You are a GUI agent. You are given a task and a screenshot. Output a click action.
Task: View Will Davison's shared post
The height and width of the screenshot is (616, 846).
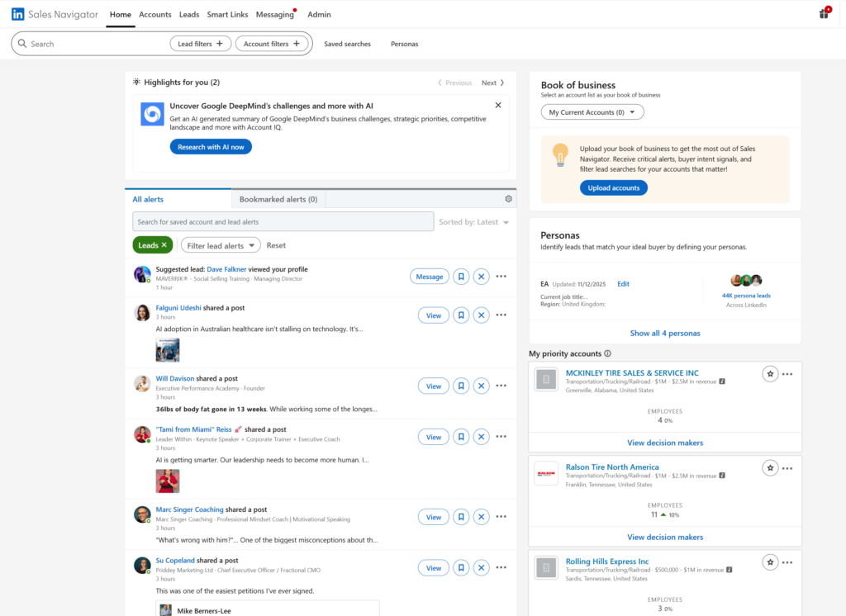[x=434, y=386]
